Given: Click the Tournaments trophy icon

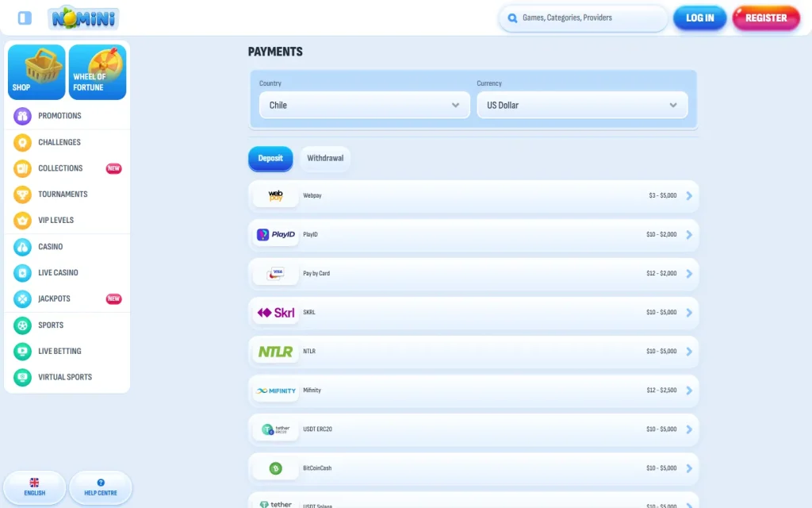Looking at the screenshot, I should [x=22, y=194].
